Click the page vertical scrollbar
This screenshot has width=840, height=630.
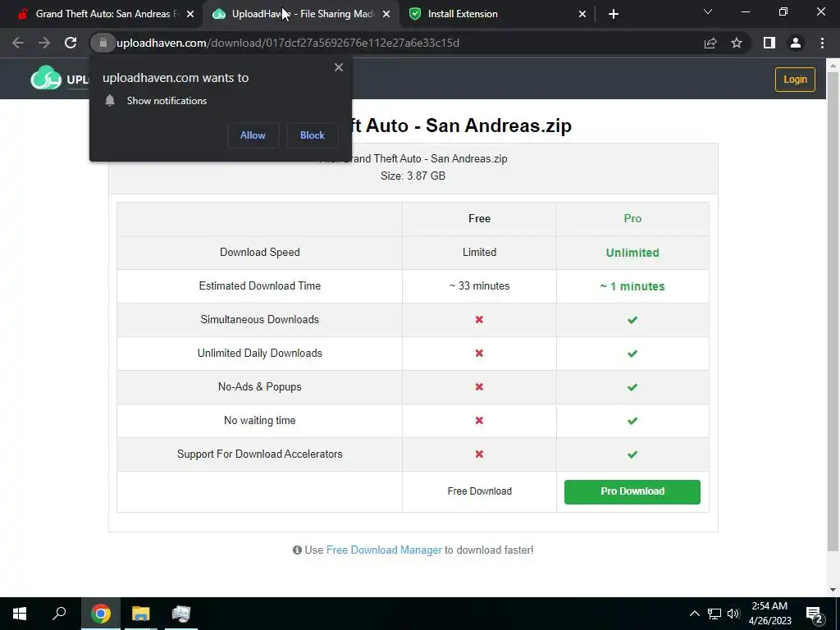point(833,311)
